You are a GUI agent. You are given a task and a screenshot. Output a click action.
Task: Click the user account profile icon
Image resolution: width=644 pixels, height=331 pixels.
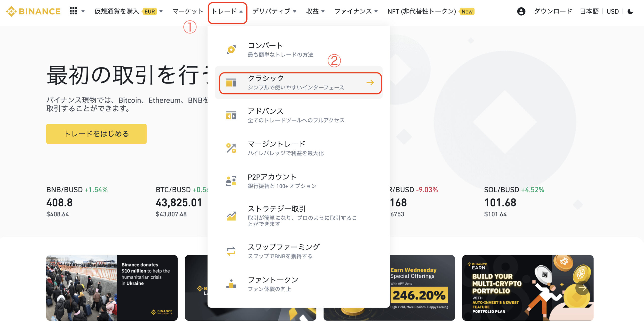(x=521, y=11)
